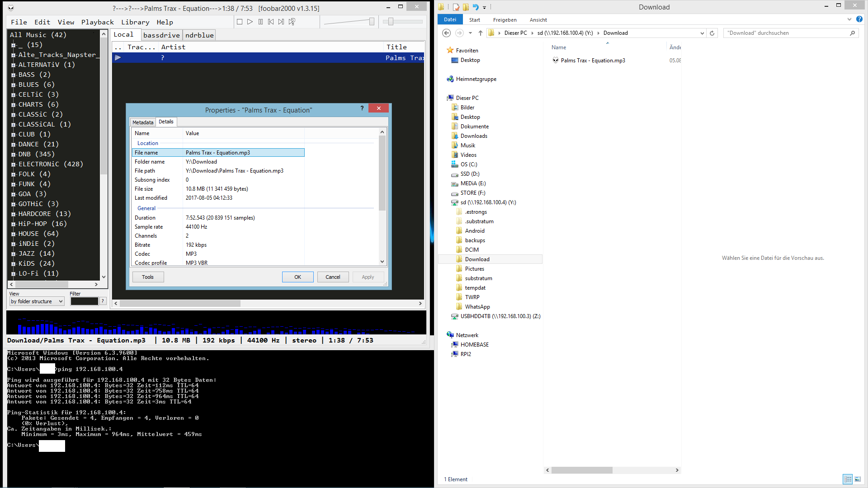Click the Undo quick access icon in Explorer
The width and height of the screenshot is (868, 488).
(476, 7)
